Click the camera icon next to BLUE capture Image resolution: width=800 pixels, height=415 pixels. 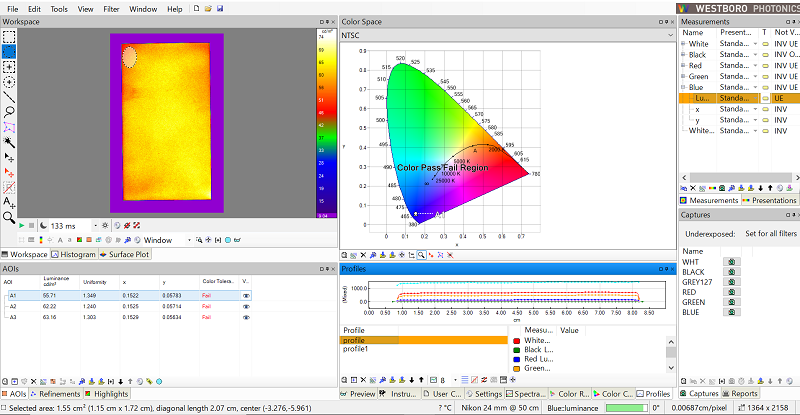click(x=731, y=312)
